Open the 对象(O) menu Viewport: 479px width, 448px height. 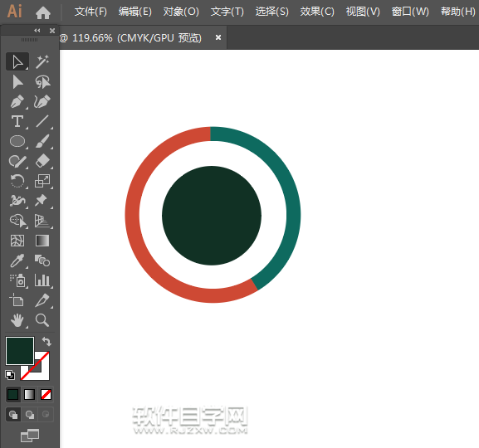tap(181, 12)
